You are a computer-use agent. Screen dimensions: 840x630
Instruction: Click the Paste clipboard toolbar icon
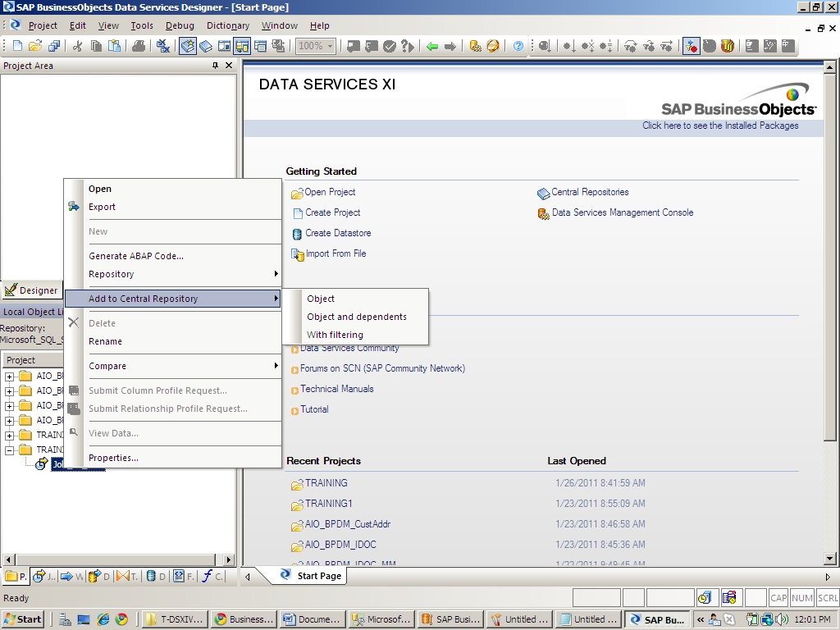point(114,46)
